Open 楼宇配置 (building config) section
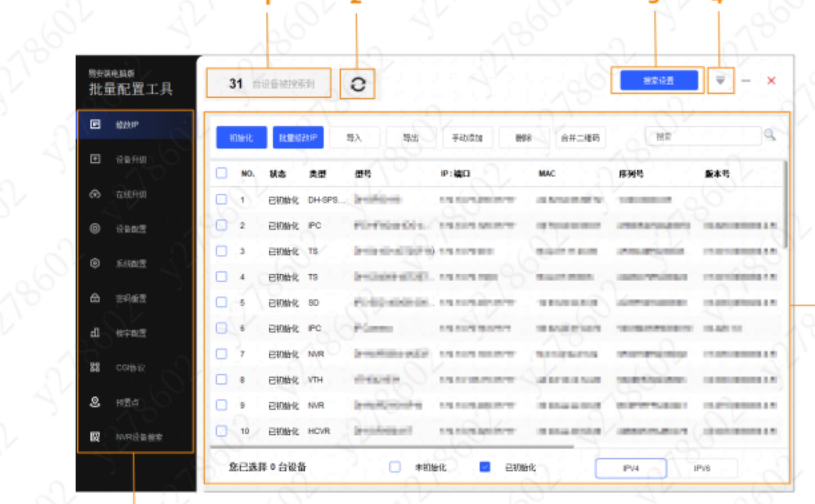815x504 pixels. click(130, 333)
